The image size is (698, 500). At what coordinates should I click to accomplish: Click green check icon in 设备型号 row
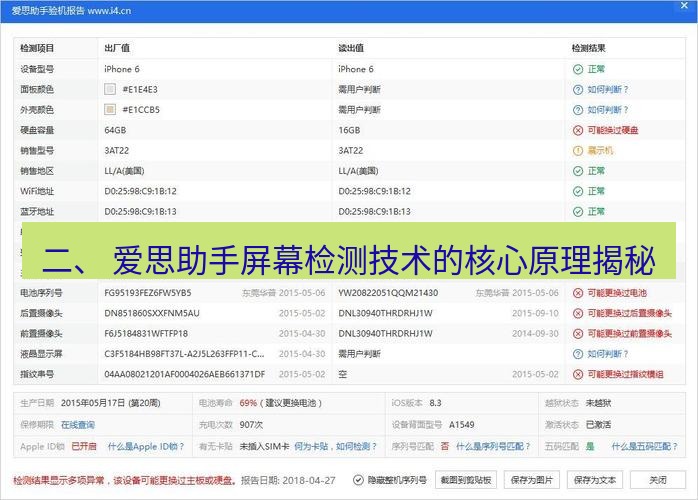click(x=578, y=69)
